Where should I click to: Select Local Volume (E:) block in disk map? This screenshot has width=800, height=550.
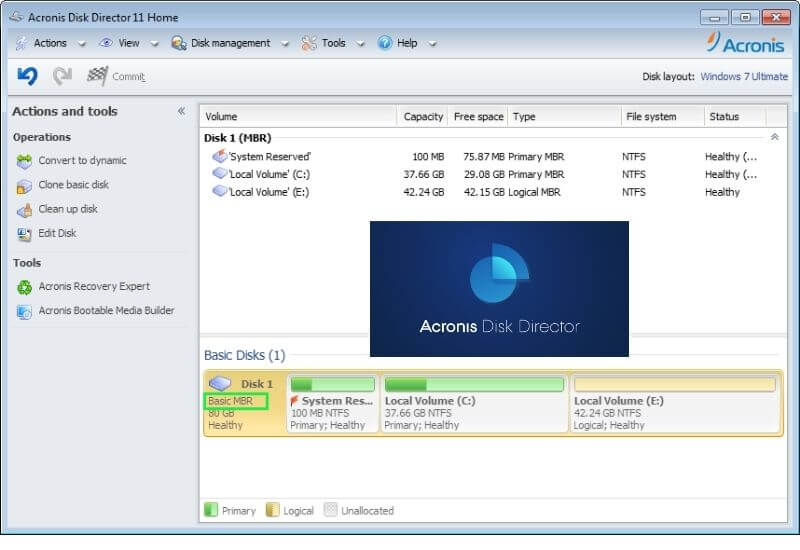click(x=675, y=403)
